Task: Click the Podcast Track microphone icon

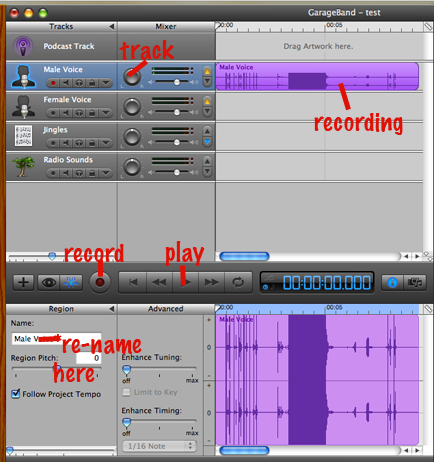Action: tap(23, 46)
